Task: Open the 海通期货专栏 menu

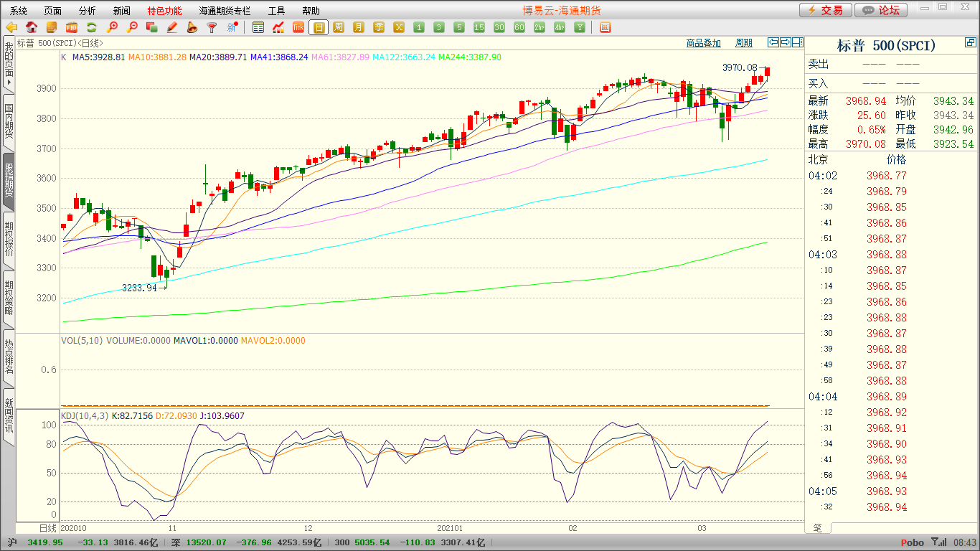Action: 225,11
